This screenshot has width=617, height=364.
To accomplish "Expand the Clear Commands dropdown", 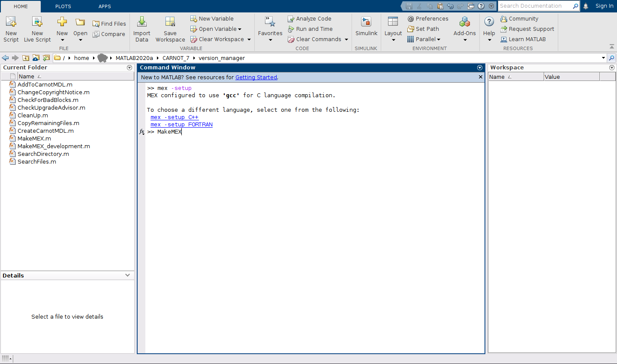I will [x=346, y=39].
